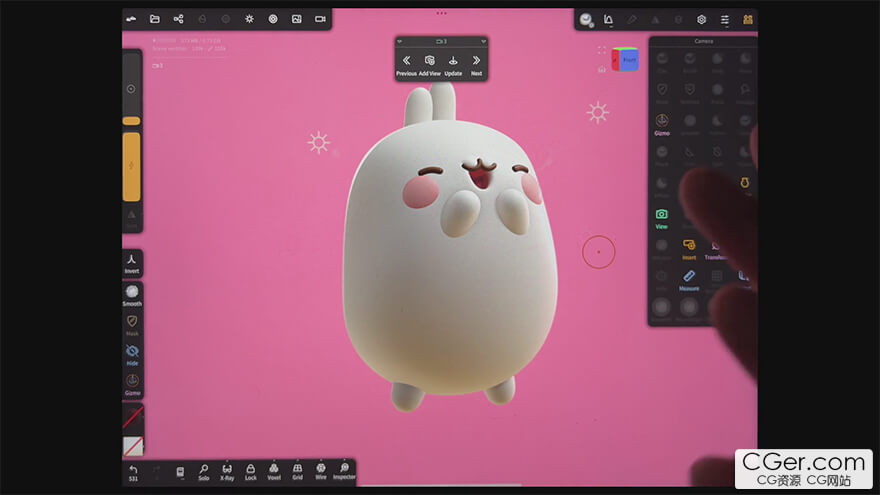Activate Mask shortcut on left bar
880x495 pixels.
(x=132, y=325)
